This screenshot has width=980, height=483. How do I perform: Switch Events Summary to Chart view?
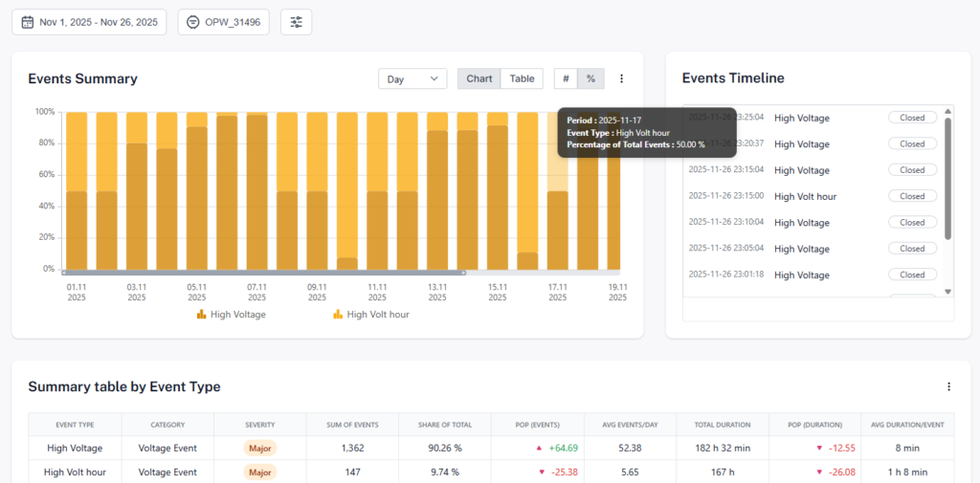479,78
